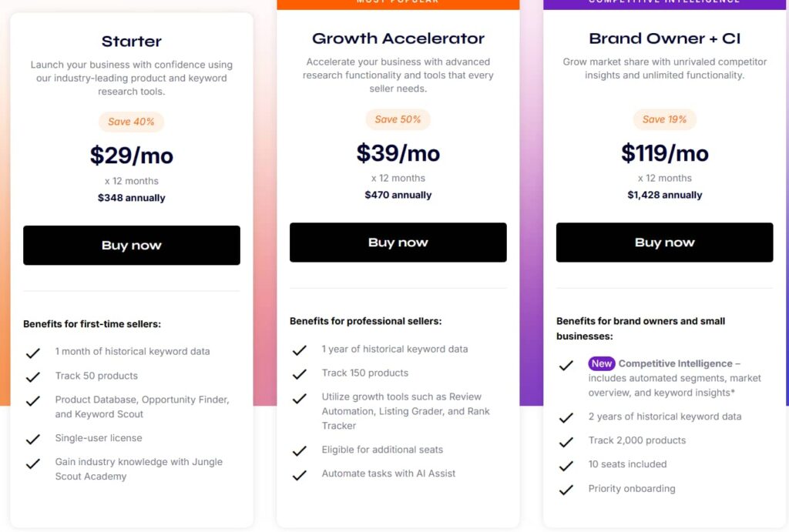Click the Competitive Intelligence benefit text
The height and width of the screenshot is (532, 789).
pyautogui.click(x=675, y=363)
